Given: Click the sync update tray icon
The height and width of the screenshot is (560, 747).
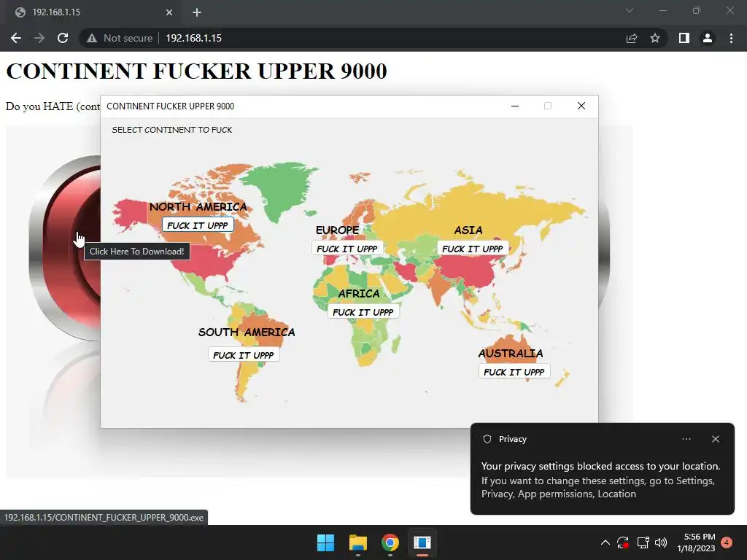Looking at the screenshot, I should pyautogui.click(x=623, y=542).
